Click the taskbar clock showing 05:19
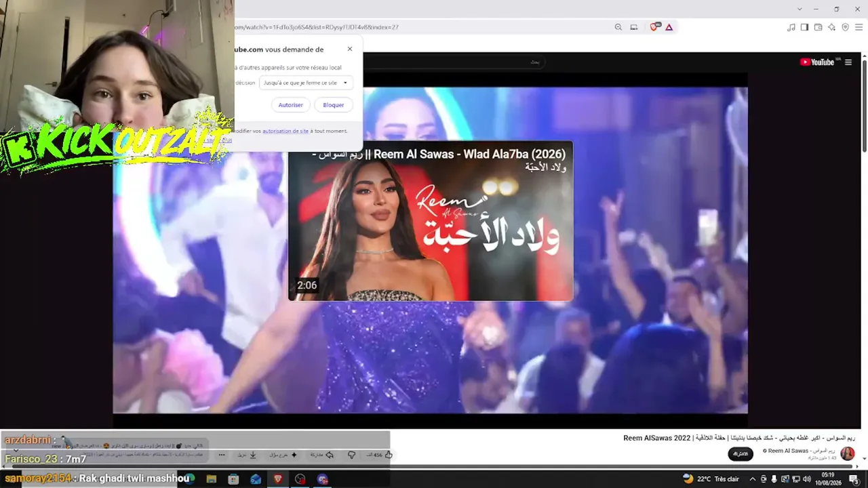Screen dimensions: 868x488 [x=828, y=479]
